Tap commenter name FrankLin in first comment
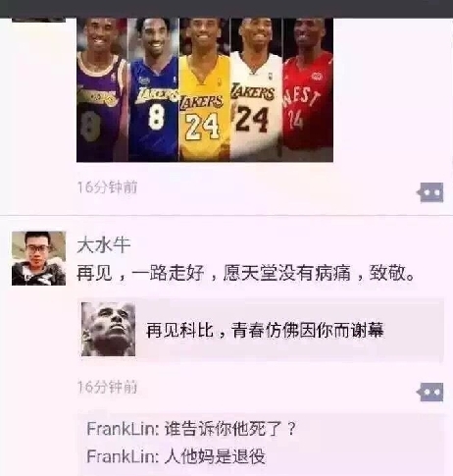This screenshot has height=476, width=453. [123, 429]
